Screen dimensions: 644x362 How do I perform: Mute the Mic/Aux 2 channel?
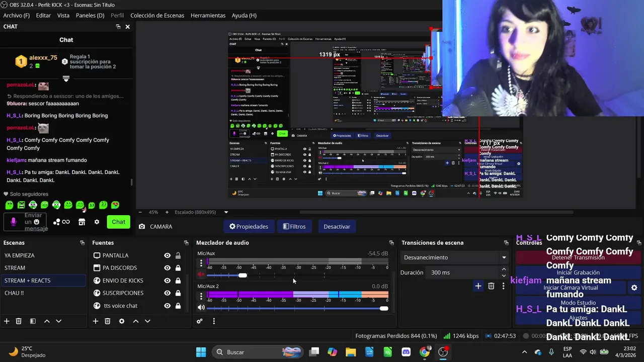(x=201, y=308)
